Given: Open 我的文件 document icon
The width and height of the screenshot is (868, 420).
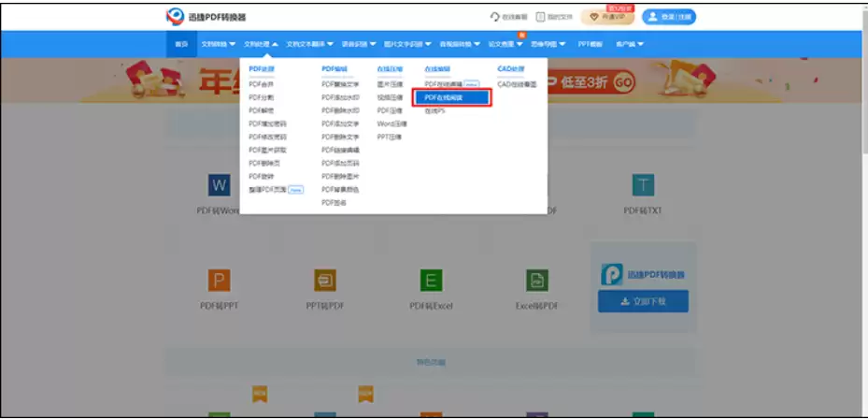Looking at the screenshot, I should [541, 17].
